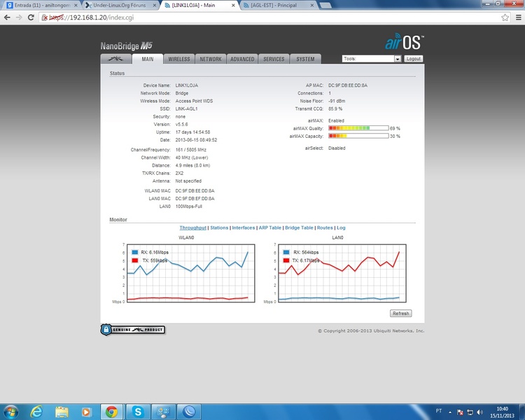This screenshot has height=420, width=525.
Task: Click the Device Name value LINK1LOJA
Action: 186,85
